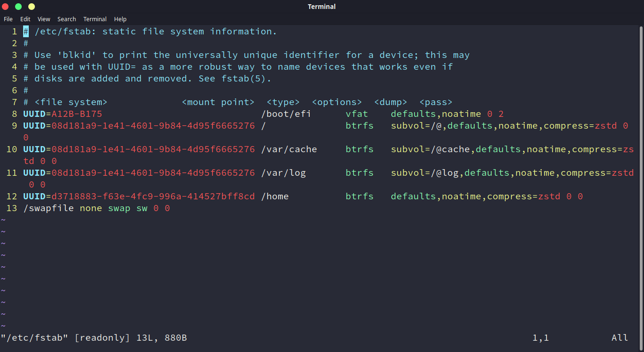Click the yellow minimize traffic-light icon
644x352 pixels.
[31, 7]
